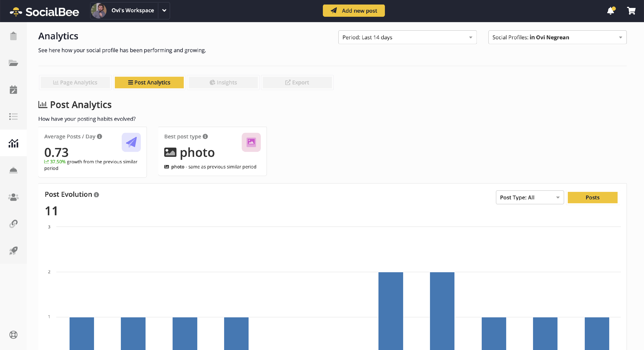Click the info icon beside Average Posts / Day
Viewport: 644px width, 350px height.
pyautogui.click(x=100, y=136)
